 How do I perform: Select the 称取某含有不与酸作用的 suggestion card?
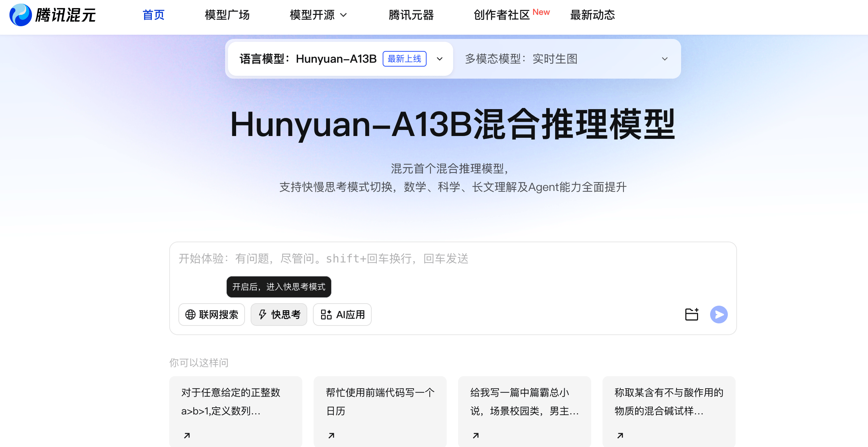coord(669,412)
